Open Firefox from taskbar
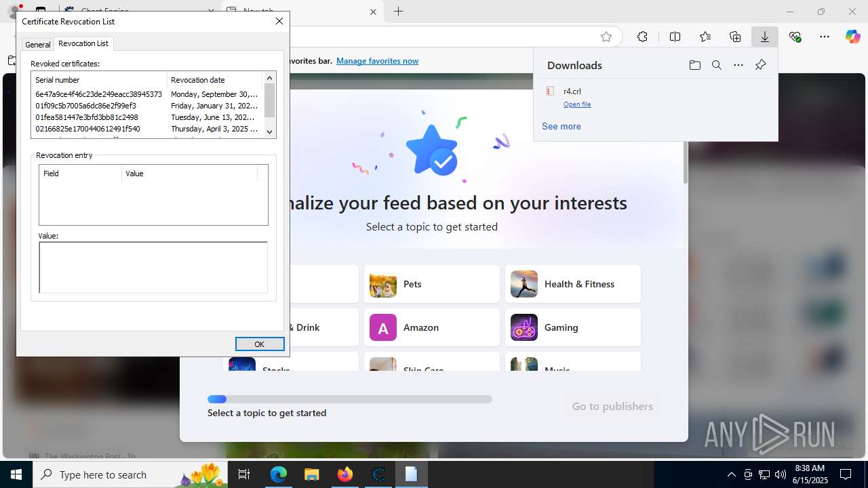The image size is (868, 488). (x=344, y=474)
